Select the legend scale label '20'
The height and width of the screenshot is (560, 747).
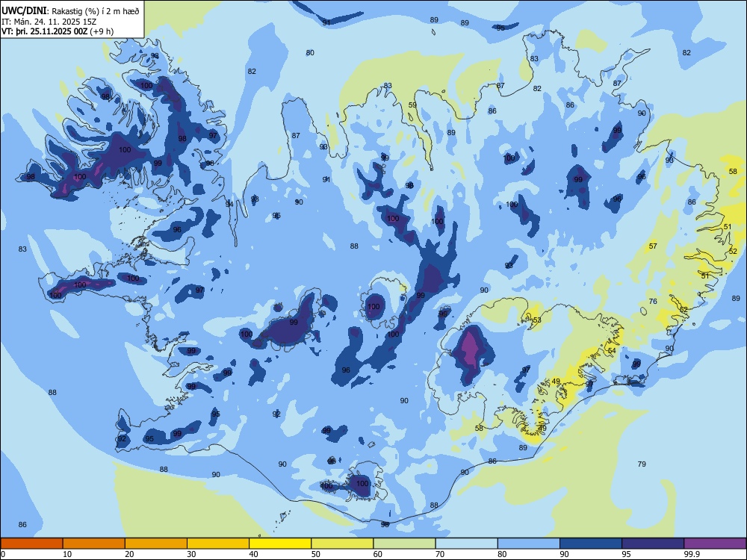pyautogui.click(x=129, y=554)
